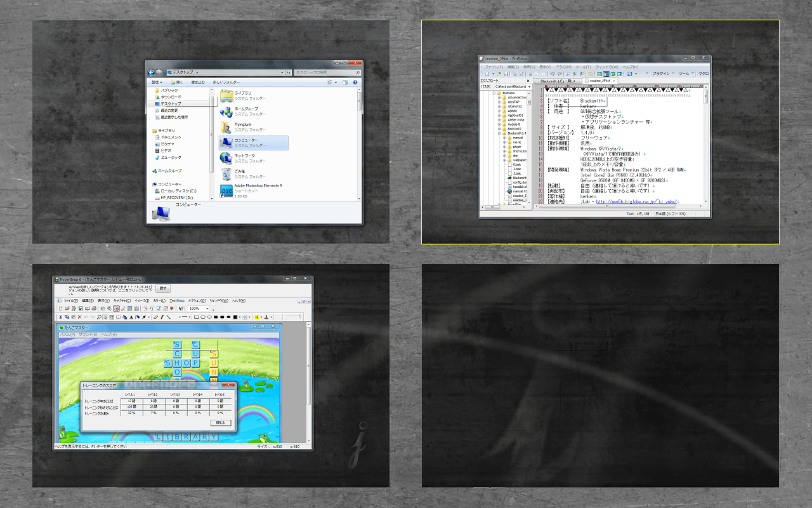Open the マクロ(M) menu in EmEditor

(x=563, y=67)
